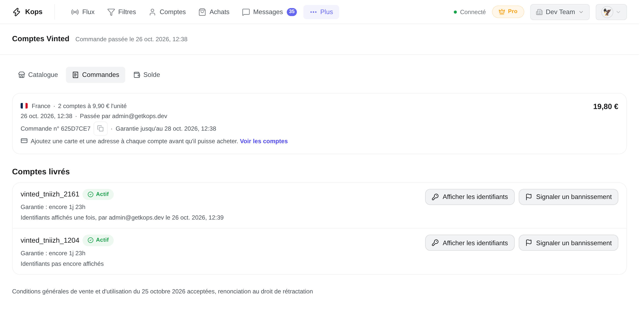Show credentials for vinted_tniizh_2161
This screenshot has height=312, width=644.
[x=470, y=197]
